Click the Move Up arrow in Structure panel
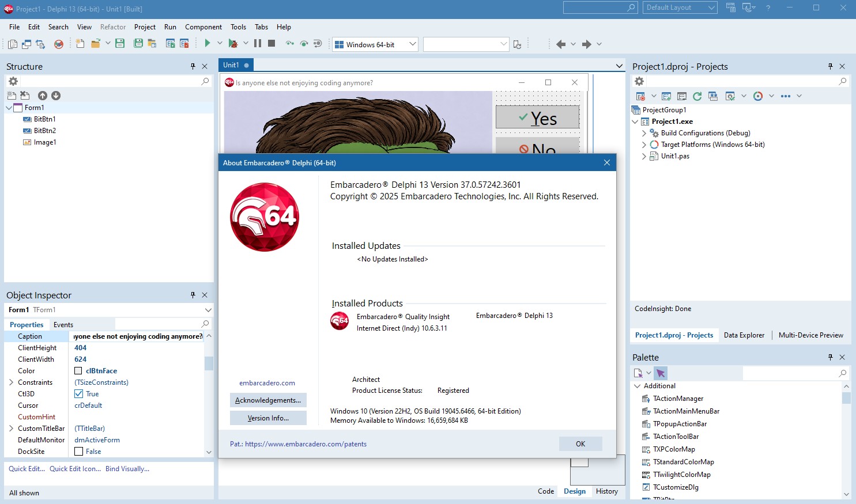856x504 pixels. click(x=43, y=96)
